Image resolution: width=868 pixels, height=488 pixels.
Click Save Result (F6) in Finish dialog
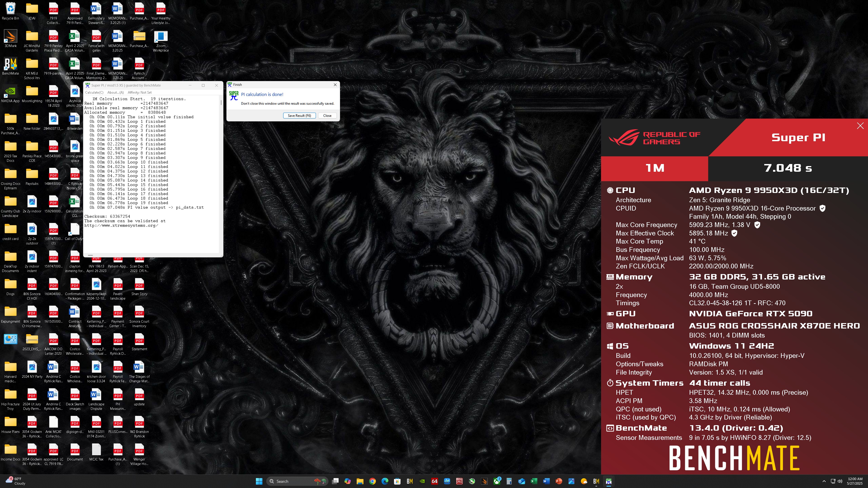click(299, 115)
